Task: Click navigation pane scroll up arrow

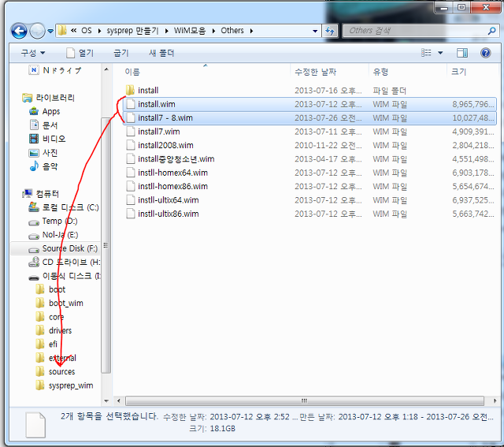Action: click(x=106, y=69)
